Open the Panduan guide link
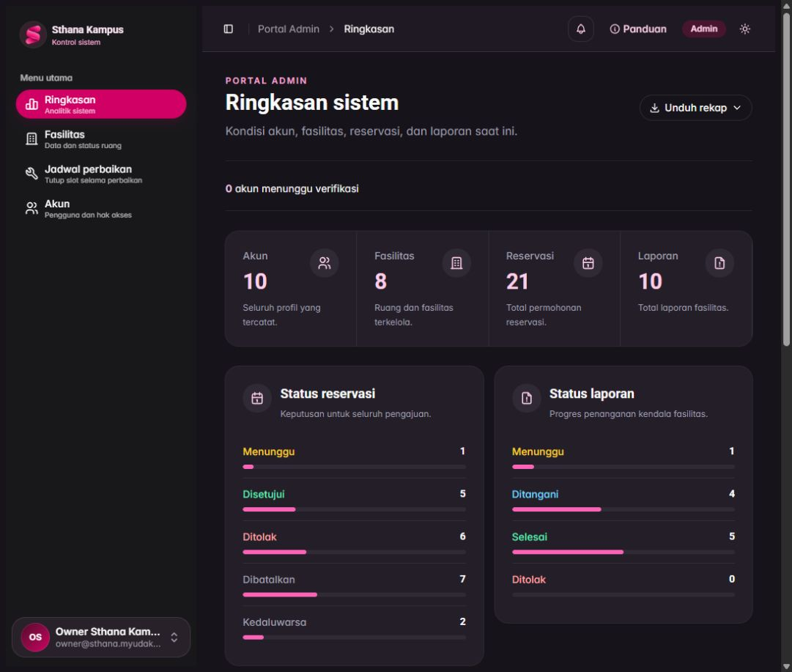 pos(638,29)
